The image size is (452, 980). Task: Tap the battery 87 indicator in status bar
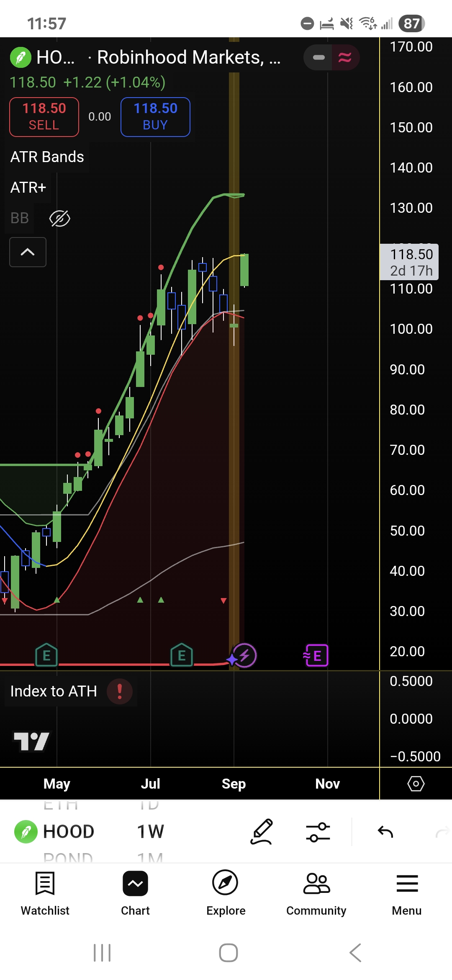[412, 23]
